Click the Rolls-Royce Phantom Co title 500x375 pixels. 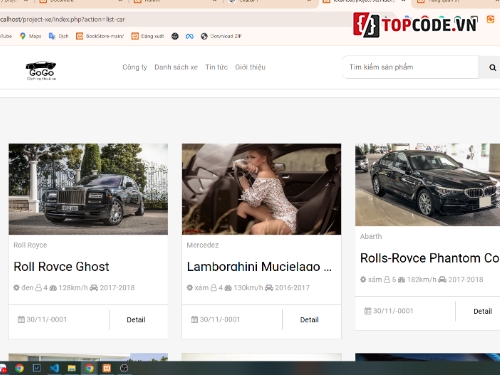click(x=430, y=258)
